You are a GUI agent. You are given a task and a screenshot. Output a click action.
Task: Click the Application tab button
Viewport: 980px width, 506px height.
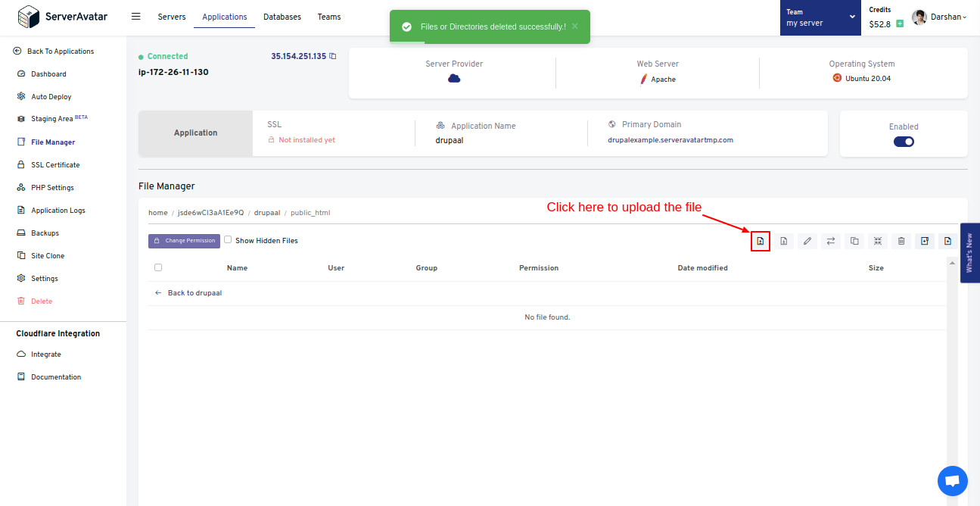click(196, 133)
